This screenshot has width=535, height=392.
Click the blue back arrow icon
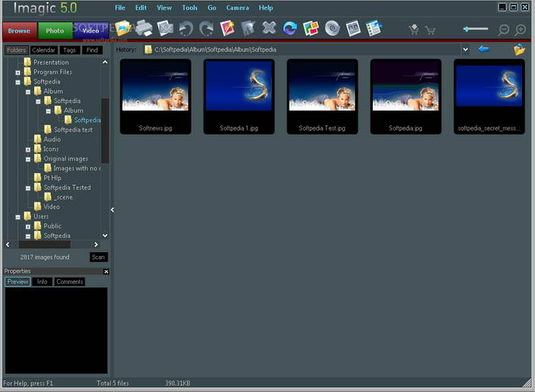[483, 49]
